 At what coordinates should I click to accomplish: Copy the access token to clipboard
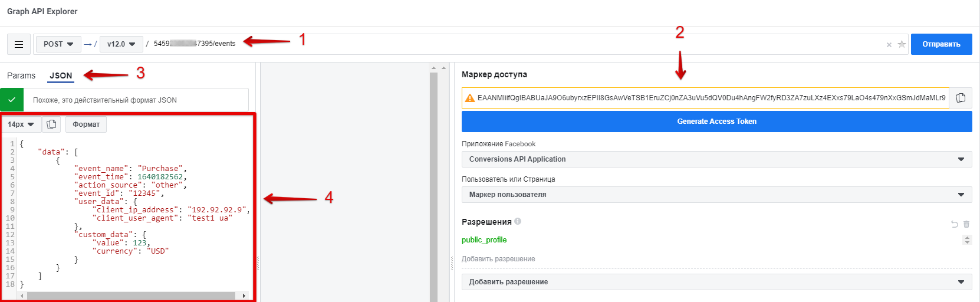click(961, 98)
